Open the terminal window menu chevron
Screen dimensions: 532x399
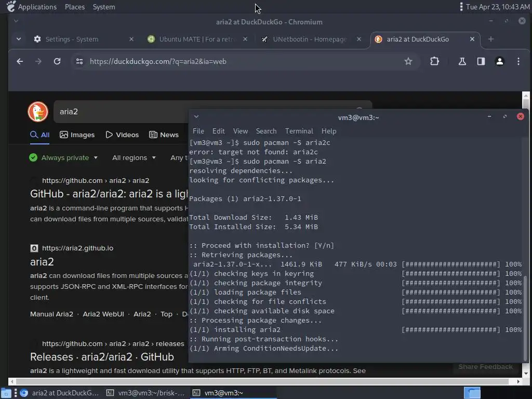[x=196, y=117]
